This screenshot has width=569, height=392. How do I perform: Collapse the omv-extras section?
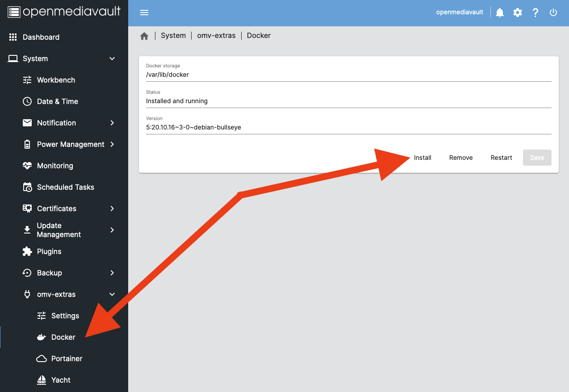click(57, 294)
